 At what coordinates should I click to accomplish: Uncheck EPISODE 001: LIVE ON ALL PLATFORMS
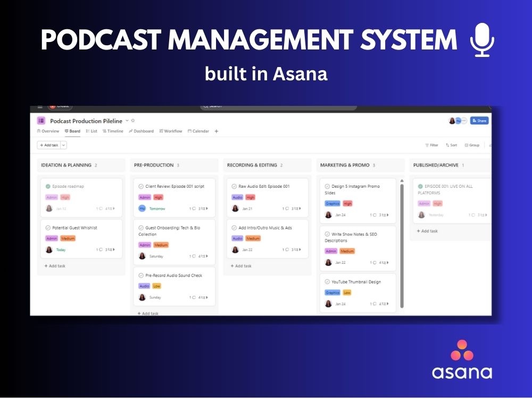(x=420, y=186)
